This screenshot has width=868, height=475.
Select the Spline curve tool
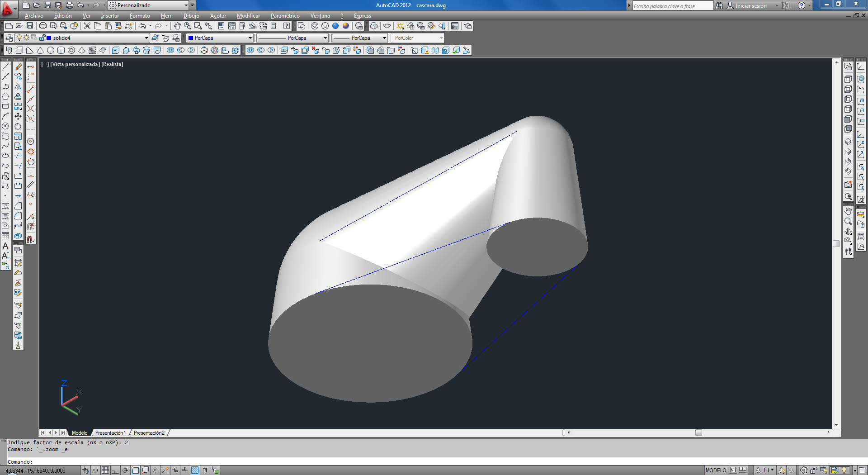pos(5,146)
